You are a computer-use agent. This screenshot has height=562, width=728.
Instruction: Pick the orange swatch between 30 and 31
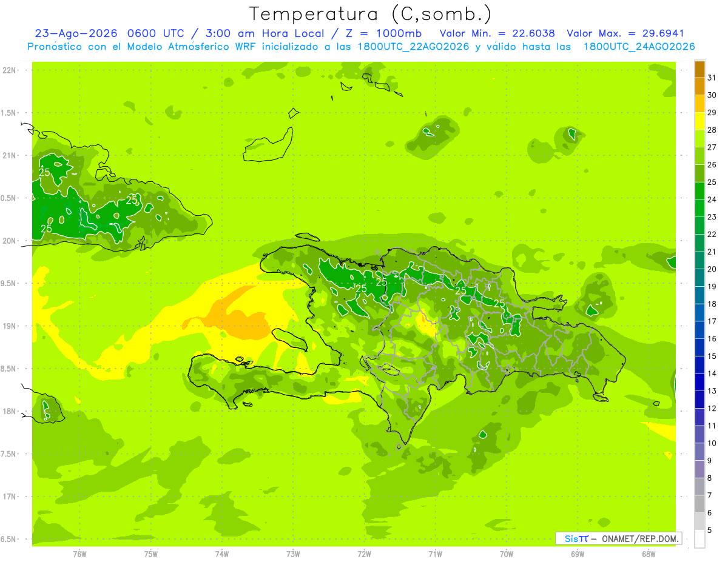pos(699,87)
